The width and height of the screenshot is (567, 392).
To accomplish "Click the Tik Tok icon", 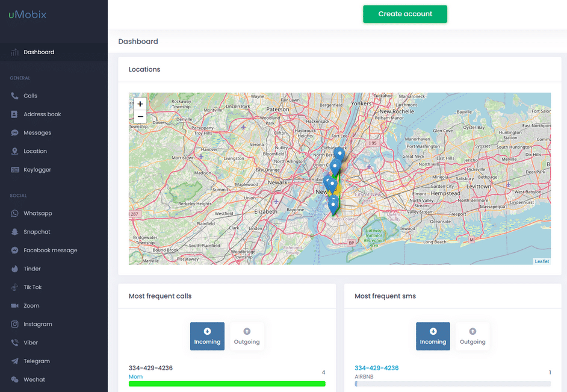I will [14, 287].
